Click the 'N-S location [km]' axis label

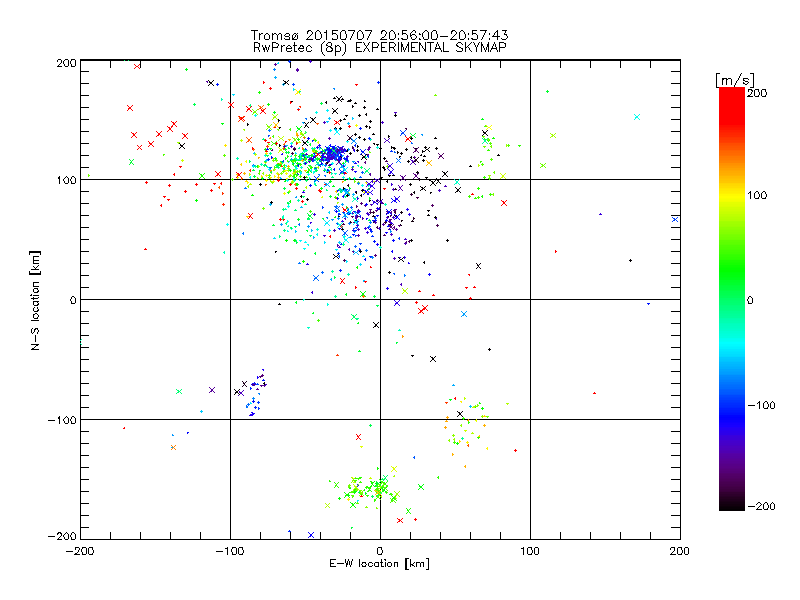(x=35, y=300)
